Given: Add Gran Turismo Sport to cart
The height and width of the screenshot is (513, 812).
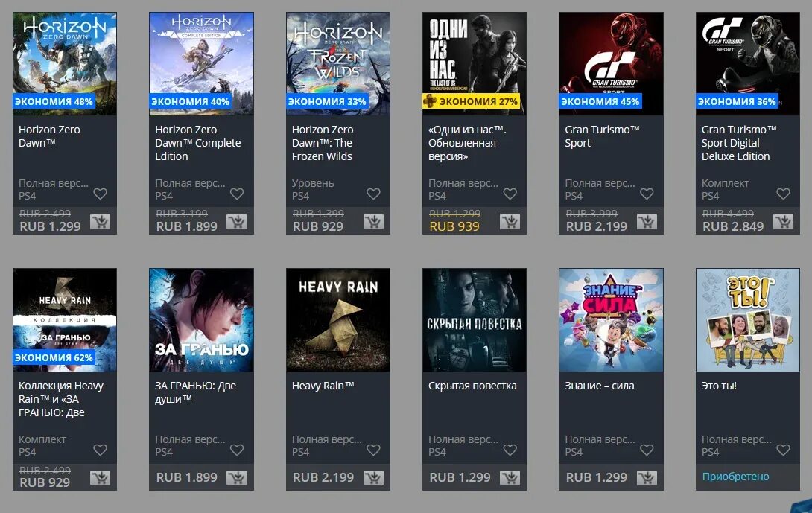Looking at the screenshot, I should pos(647,222).
